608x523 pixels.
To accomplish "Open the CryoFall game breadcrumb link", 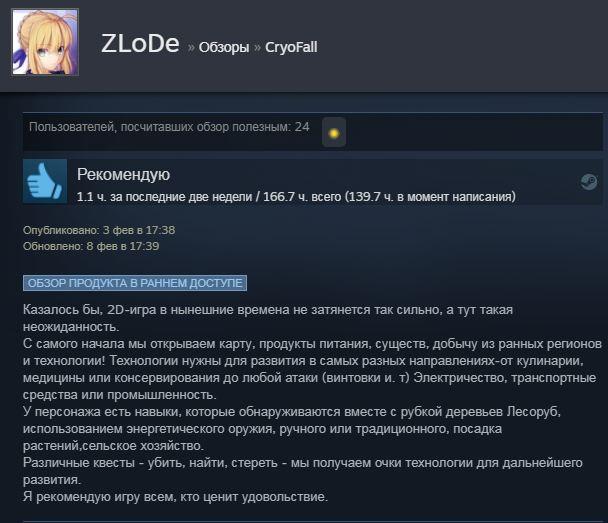I will tap(291, 47).
